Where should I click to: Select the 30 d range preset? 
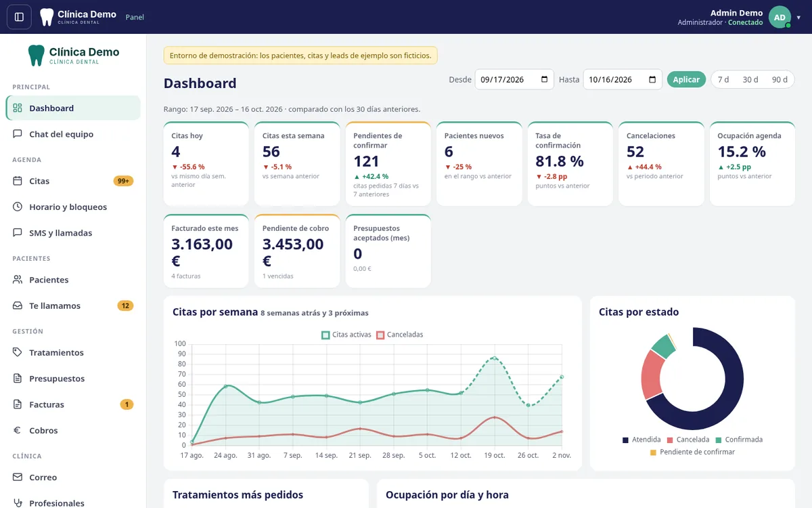[750, 79]
